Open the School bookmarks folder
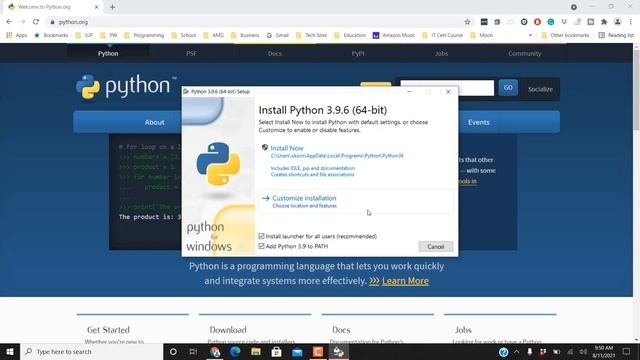The image size is (640, 360). tap(184, 36)
